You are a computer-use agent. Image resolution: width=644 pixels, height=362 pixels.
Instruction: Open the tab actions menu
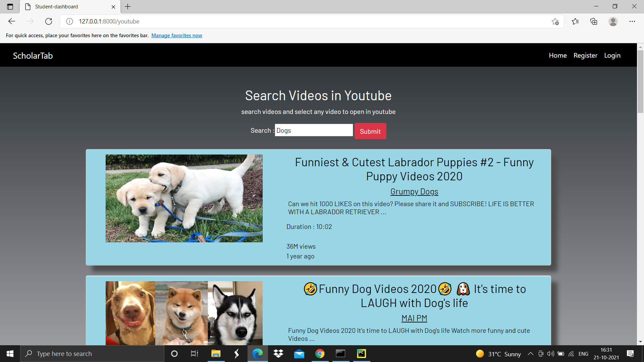click(10, 6)
